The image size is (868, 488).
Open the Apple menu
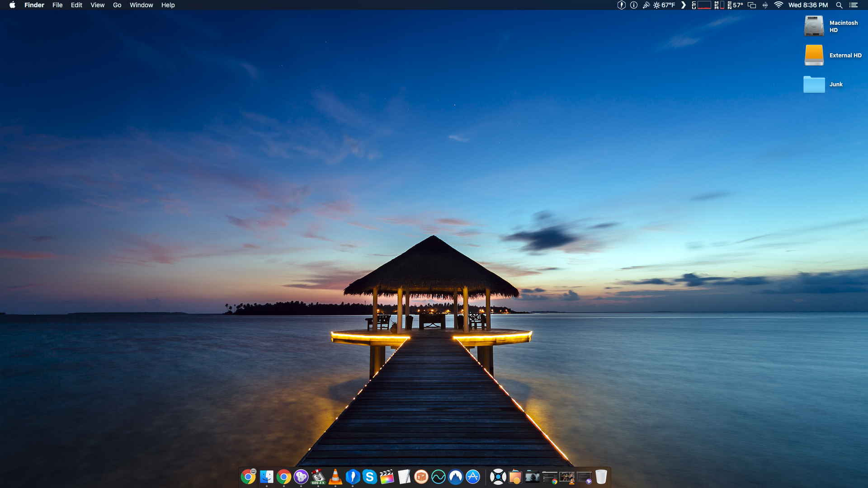12,5
